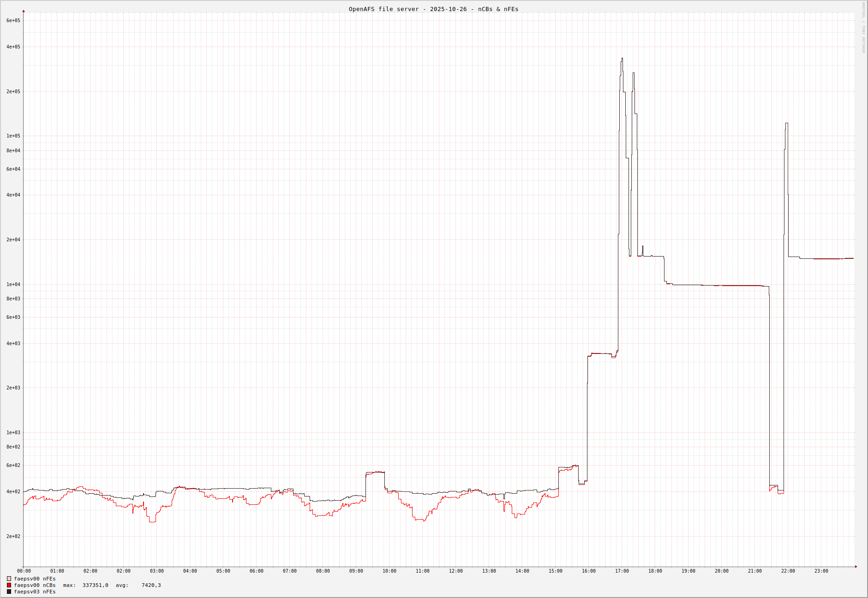Select the faepsv00 nCBs legend label
The height and width of the screenshot is (598, 868).
click(x=35, y=585)
